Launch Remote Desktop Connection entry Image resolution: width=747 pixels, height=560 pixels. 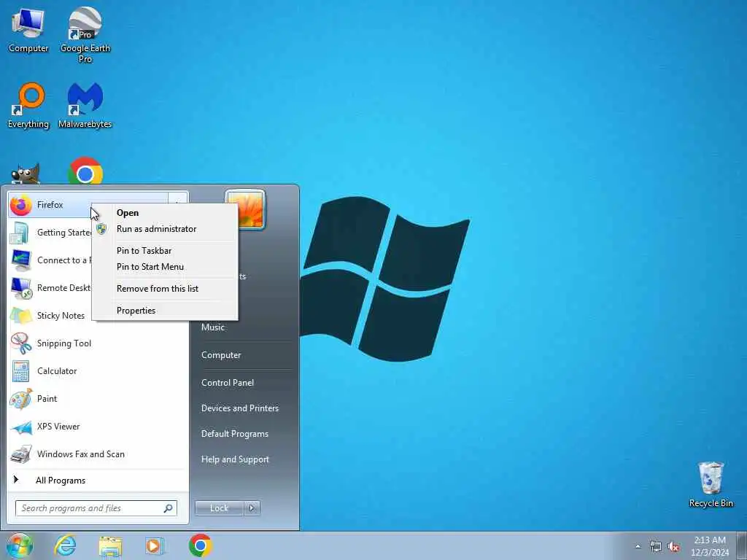(50, 288)
